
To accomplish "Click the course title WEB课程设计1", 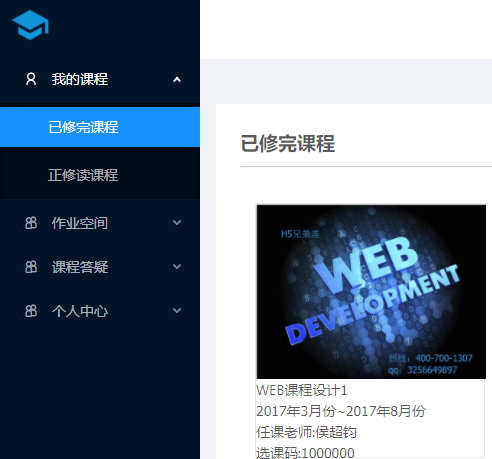I will [302, 390].
